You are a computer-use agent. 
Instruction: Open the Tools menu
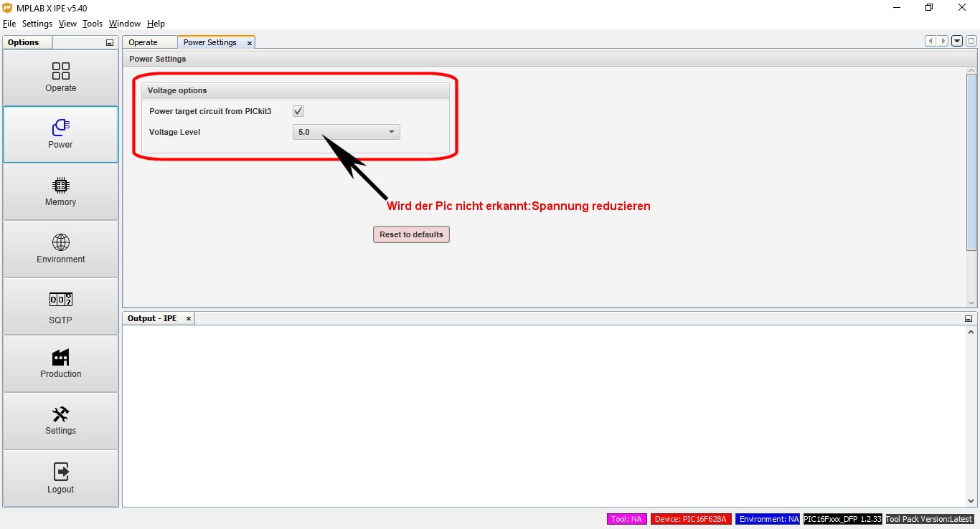click(x=93, y=24)
